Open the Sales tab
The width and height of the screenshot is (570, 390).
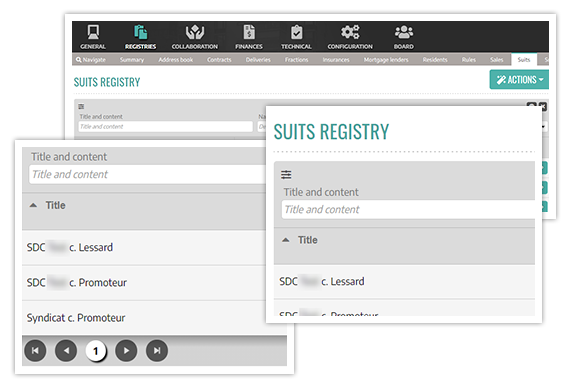(497, 60)
